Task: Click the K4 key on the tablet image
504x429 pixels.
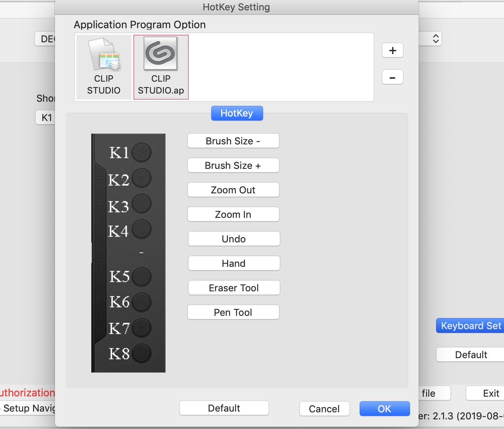Action: tap(141, 229)
